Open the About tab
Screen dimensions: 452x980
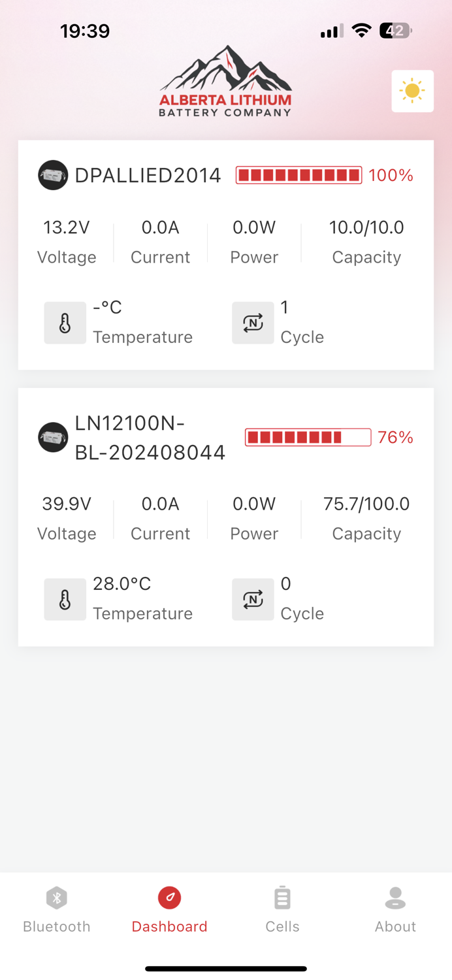point(395,909)
